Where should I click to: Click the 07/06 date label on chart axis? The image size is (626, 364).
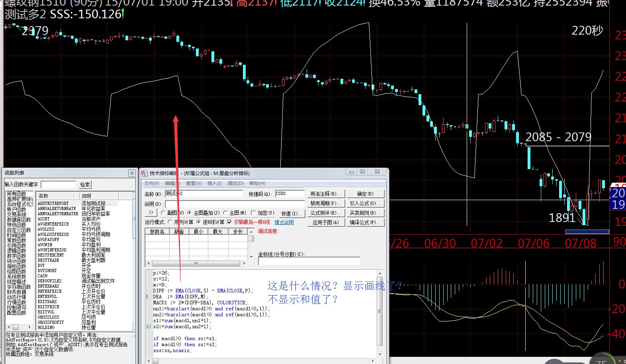[x=533, y=243]
